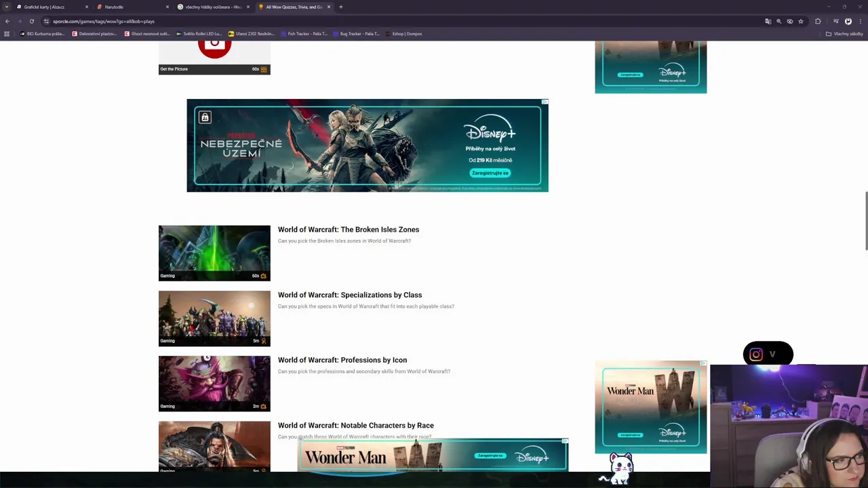The image size is (868, 488).
Task: Open the Všechny záložky bookmarks folder
Action: (x=844, y=34)
